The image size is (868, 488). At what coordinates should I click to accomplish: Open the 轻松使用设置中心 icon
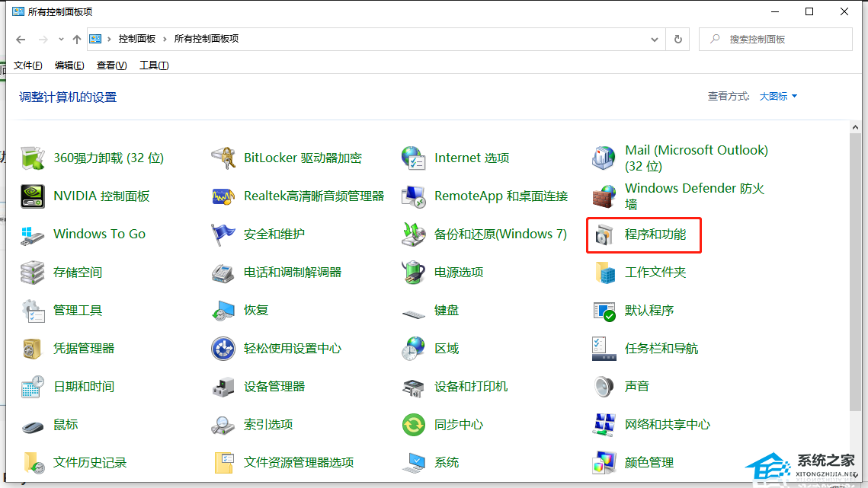(x=223, y=349)
